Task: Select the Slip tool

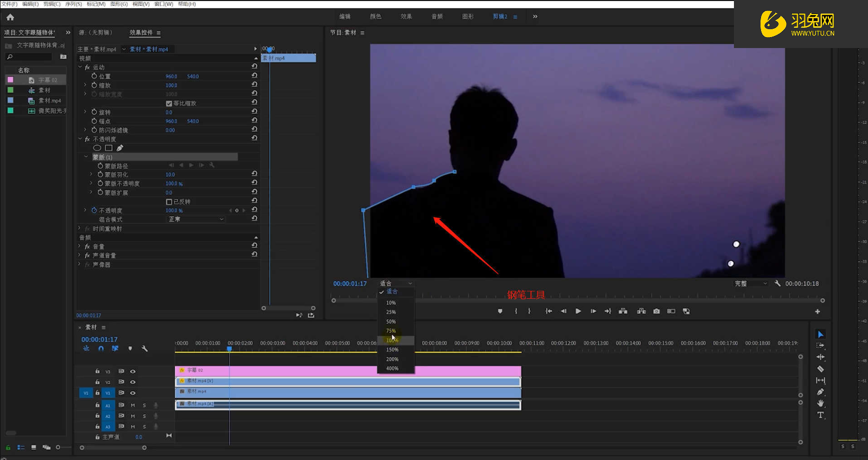Action: [821, 380]
